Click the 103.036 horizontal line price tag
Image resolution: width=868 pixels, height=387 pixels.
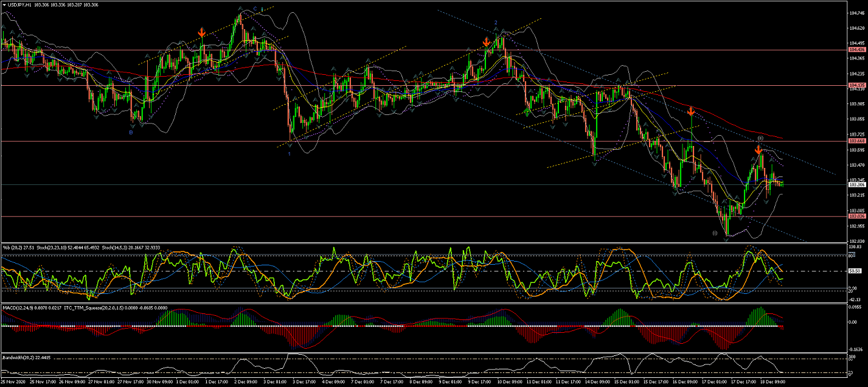857,216
